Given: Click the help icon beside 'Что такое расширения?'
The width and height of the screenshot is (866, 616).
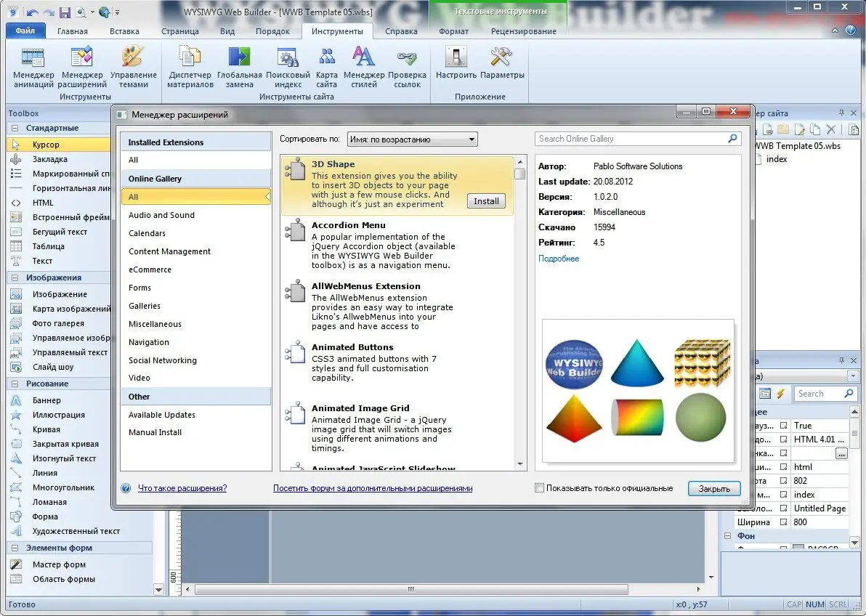Looking at the screenshot, I should click(x=126, y=488).
